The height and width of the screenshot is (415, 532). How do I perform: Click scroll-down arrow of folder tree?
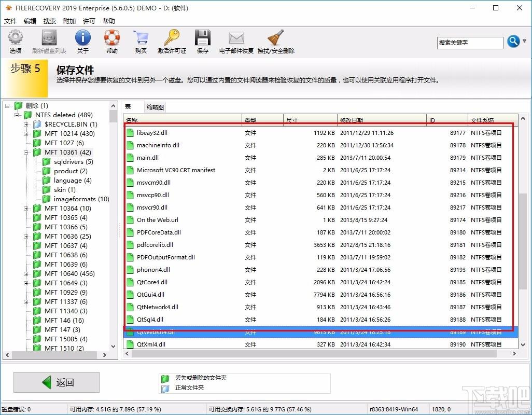[x=114, y=347]
